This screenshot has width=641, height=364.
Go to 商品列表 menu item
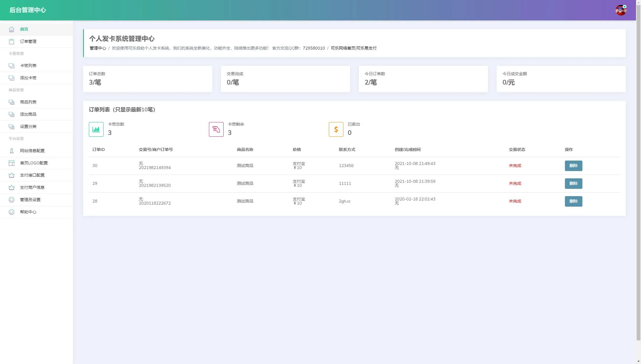point(28,102)
